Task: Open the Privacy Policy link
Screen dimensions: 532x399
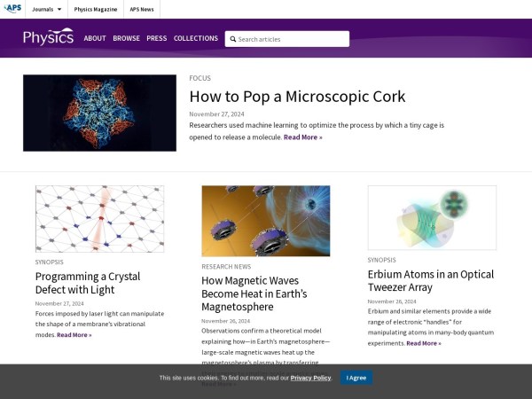Action: [x=310, y=378]
